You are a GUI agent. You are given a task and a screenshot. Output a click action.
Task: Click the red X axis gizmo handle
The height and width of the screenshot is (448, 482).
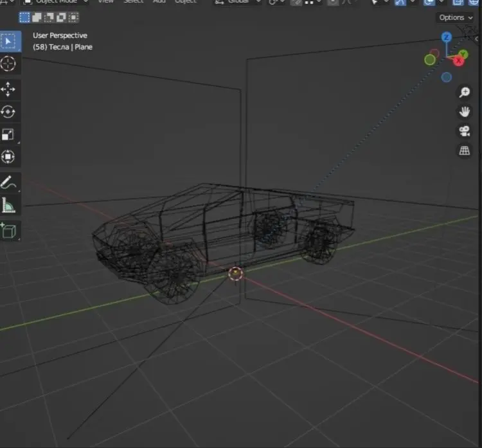[x=458, y=61]
